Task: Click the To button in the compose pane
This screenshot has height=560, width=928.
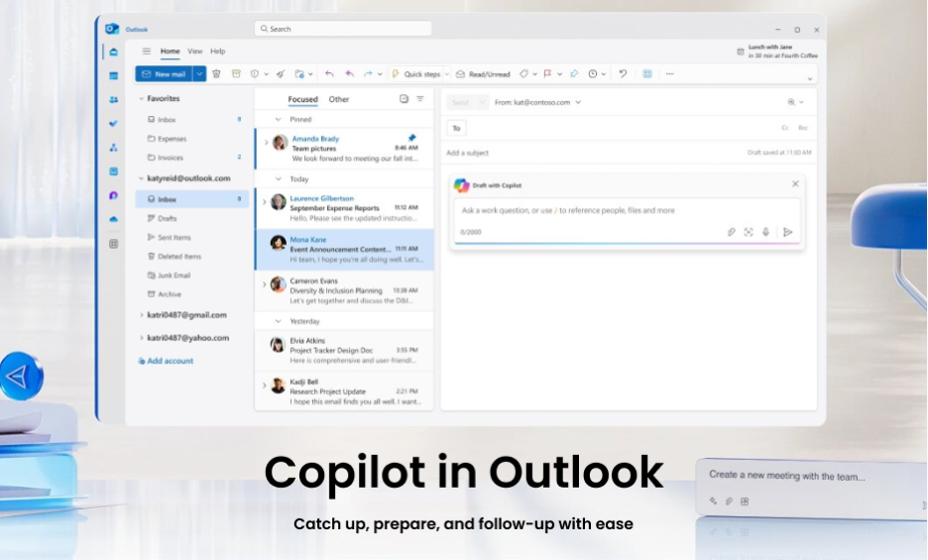Action: click(456, 128)
